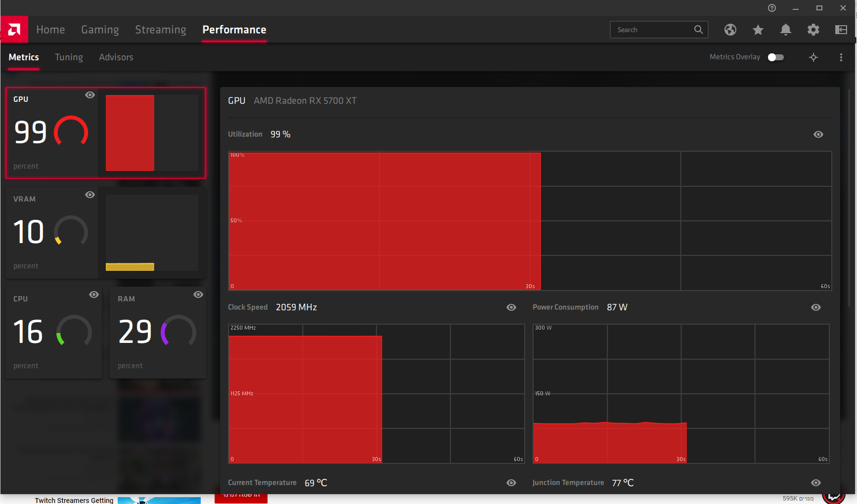Toggle visibility eye on VRAM tile
This screenshot has width=857, height=504.
pyautogui.click(x=90, y=195)
